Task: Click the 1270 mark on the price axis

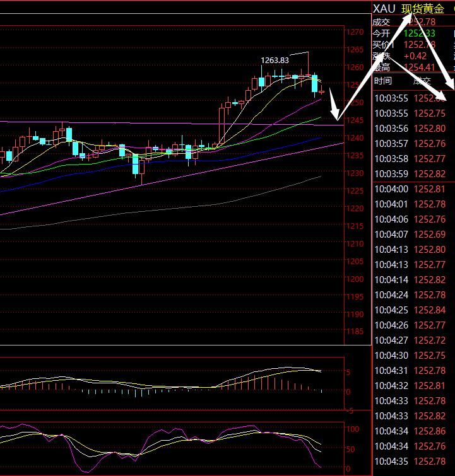Action: [355, 32]
